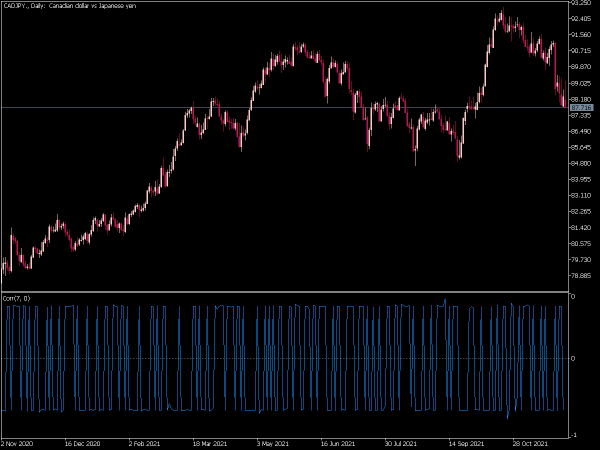Click the 83.110 price scale value
Screen dimensions: 600x450
coord(581,196)
